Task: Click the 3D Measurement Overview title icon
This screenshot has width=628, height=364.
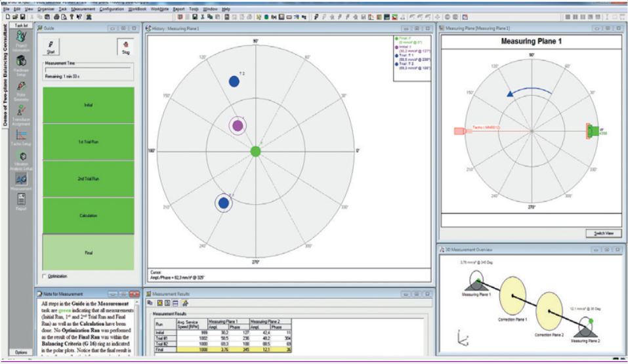Action: pos(442,249)
